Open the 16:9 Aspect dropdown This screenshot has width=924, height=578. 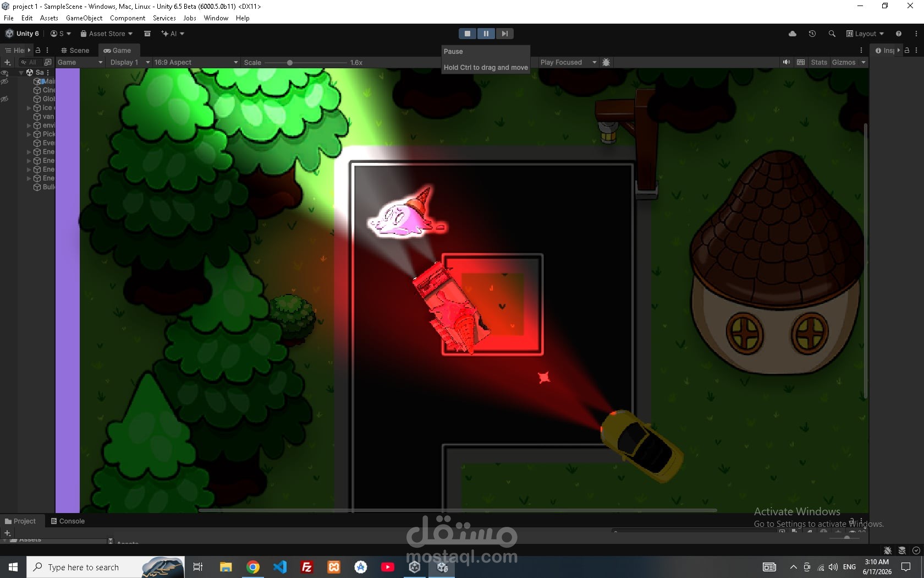click(x=196, y=62)
